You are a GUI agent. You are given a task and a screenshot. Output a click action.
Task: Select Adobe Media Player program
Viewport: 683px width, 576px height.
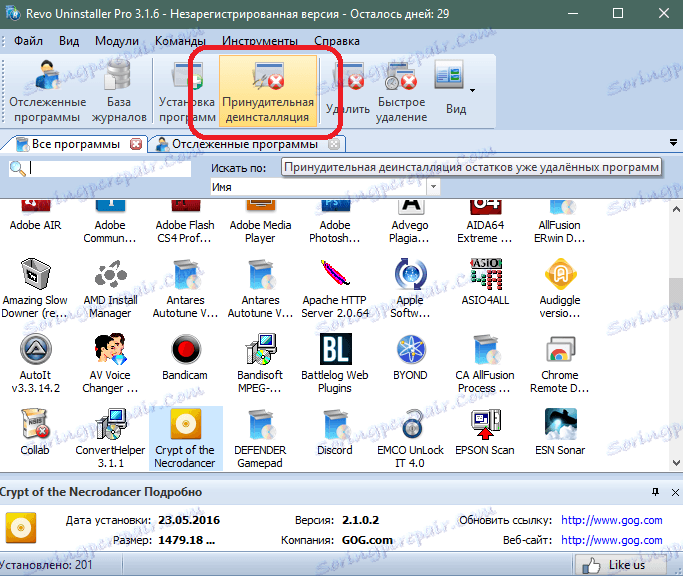(x=260, y=222)
